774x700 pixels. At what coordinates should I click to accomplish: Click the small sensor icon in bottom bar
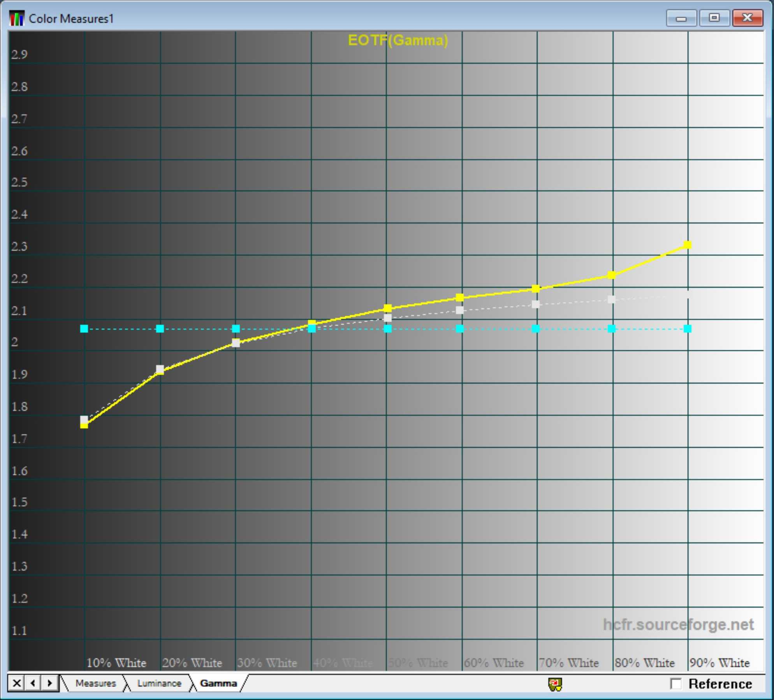click(555, 684)
